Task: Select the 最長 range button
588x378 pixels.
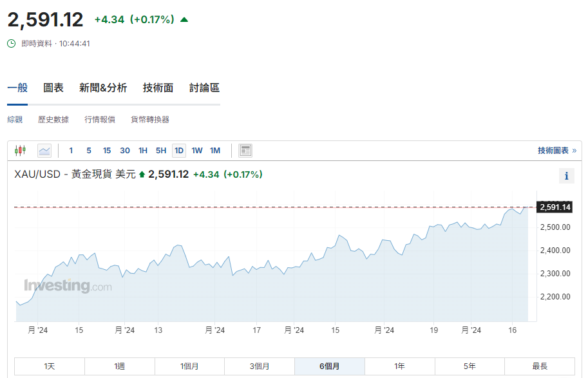Action: [x=540, y=365]
